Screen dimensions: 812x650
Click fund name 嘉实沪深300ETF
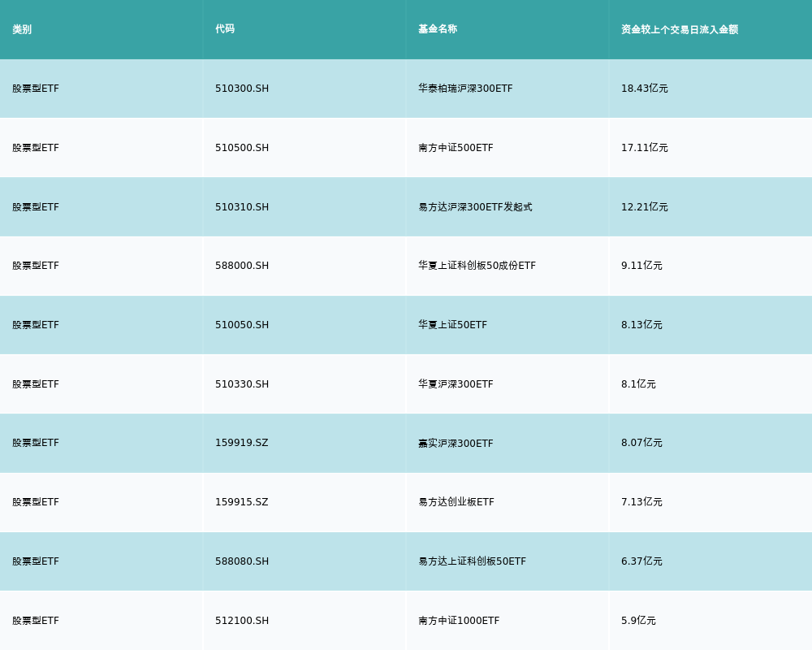(456, 444)
